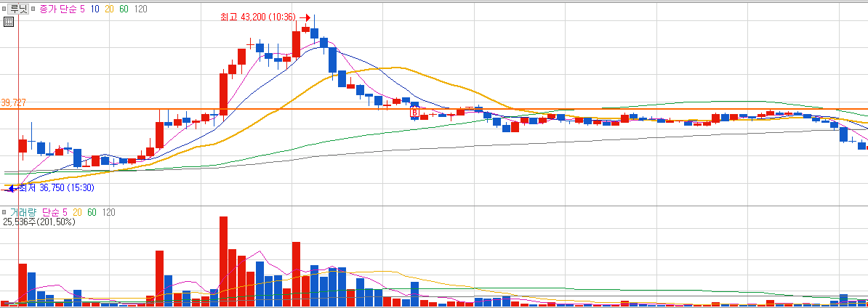The image size is (868, 308).
Task: Click the 최고 43,200 (10:36) high label
Action: pos(258,17)
